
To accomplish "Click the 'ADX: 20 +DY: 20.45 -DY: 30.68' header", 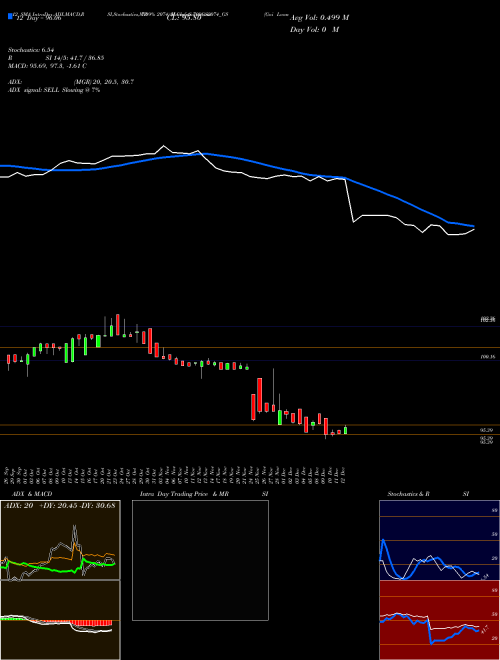I will (x=60, y=505).
